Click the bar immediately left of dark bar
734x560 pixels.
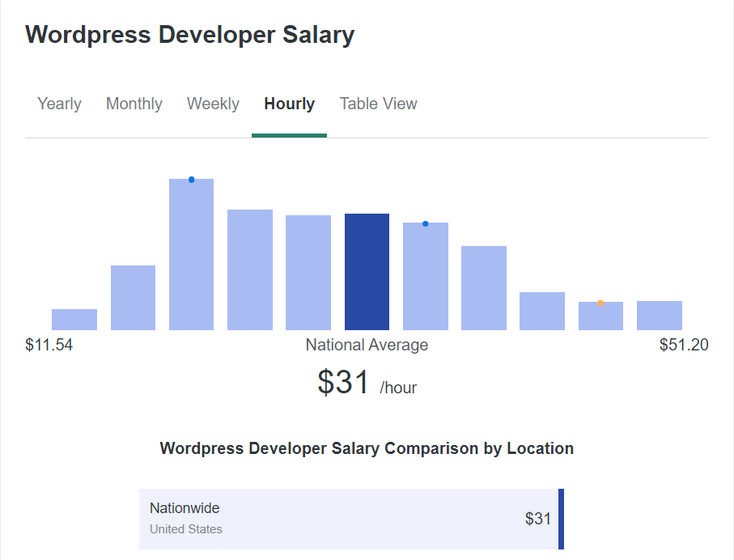tap(308, 273)
